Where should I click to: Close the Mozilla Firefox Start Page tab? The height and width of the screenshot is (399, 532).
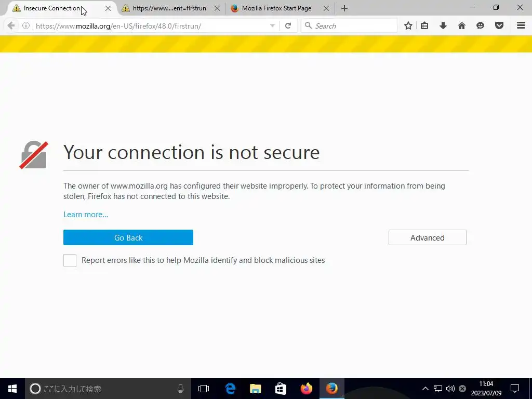pos(326,8)
